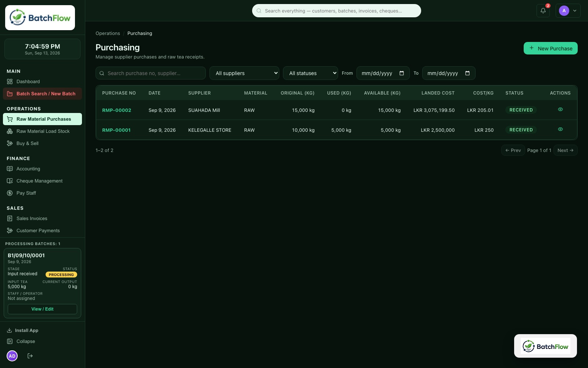
Task: Click the LANDED COST column header
Action: tap(438, 93)
